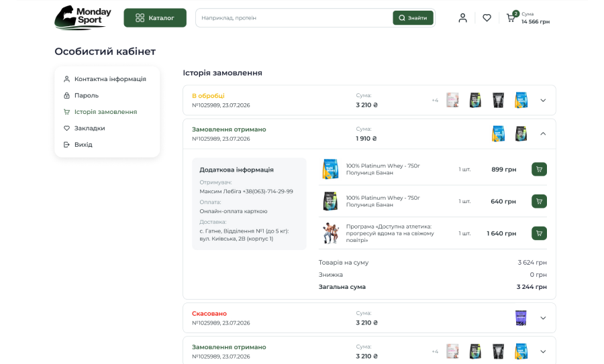Click the Скасовано status label
Viewport: 604px width, 364px height.
[209, 314]
